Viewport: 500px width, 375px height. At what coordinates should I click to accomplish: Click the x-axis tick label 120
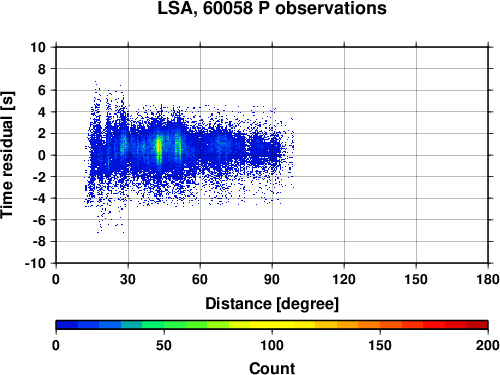[x=344, y=279]
